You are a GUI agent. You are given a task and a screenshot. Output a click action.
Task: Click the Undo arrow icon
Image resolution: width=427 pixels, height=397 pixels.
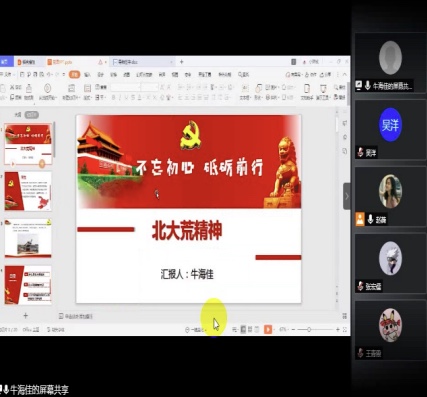pyautogui.click(x=49, y=74)
